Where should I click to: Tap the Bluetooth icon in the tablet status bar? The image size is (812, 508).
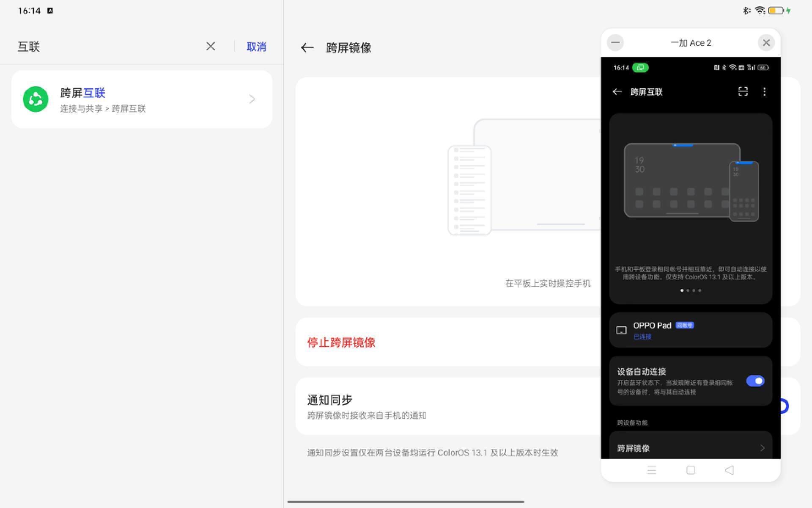click(745, 10)
